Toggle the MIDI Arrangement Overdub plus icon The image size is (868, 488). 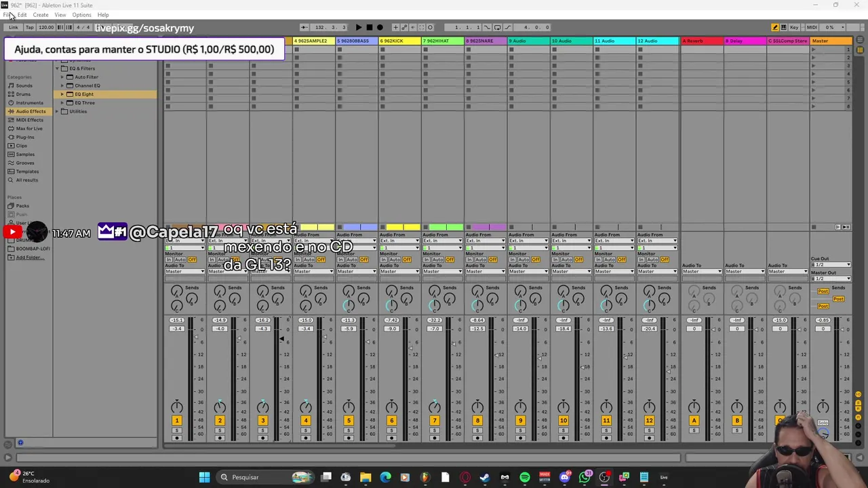[x=396, y=27]
